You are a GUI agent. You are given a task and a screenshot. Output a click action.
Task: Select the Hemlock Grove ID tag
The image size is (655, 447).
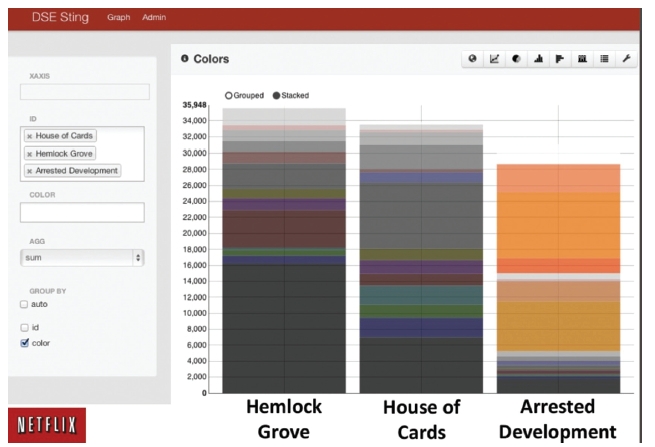60,154
